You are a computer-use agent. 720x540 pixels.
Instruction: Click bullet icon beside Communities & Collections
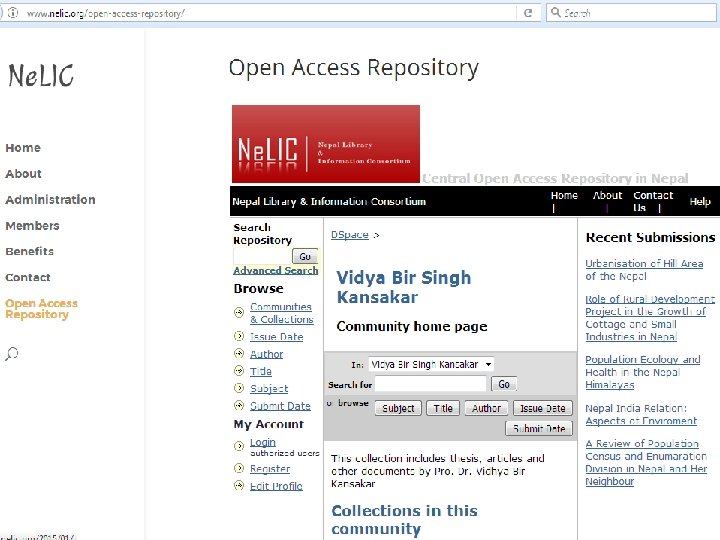(x=239, y=313)
